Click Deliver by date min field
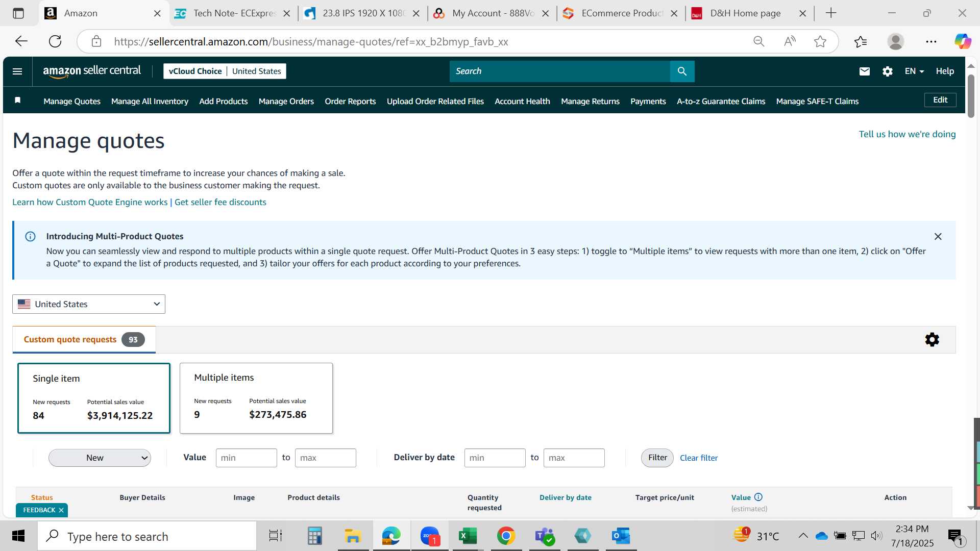 coord(495,458)
